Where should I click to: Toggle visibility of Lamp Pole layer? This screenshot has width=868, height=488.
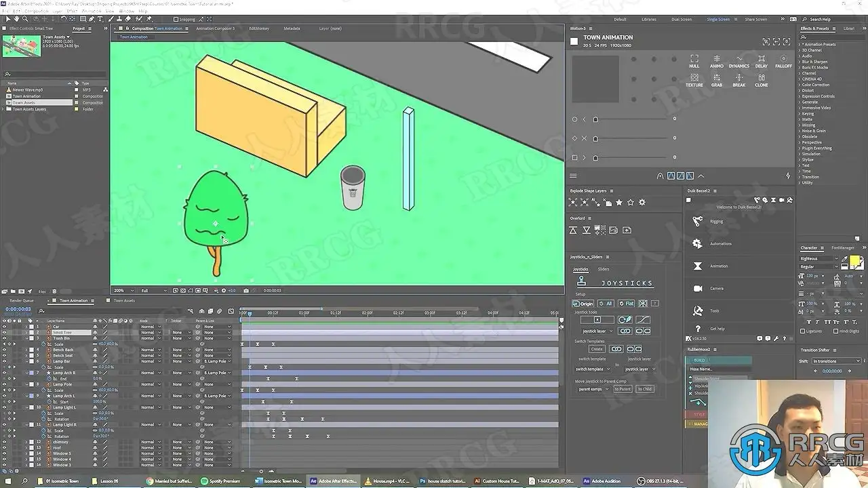coord(4,384)
